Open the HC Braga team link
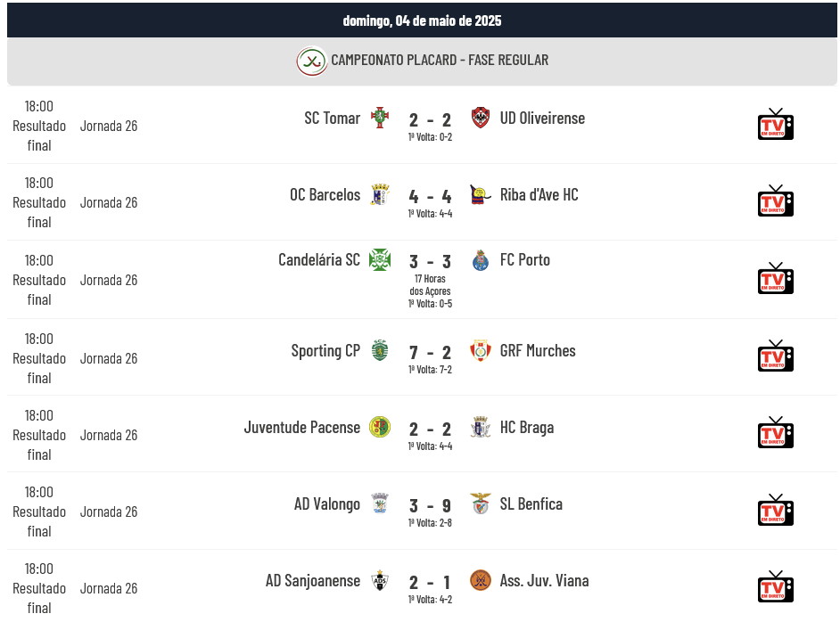The height and width of the screenshot is (622, 840). 527,428
